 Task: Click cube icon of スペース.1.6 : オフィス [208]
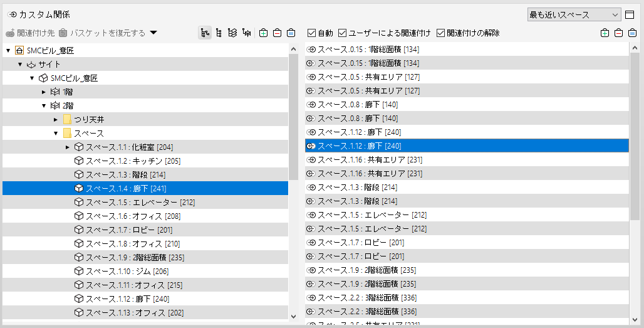[79, 216]
